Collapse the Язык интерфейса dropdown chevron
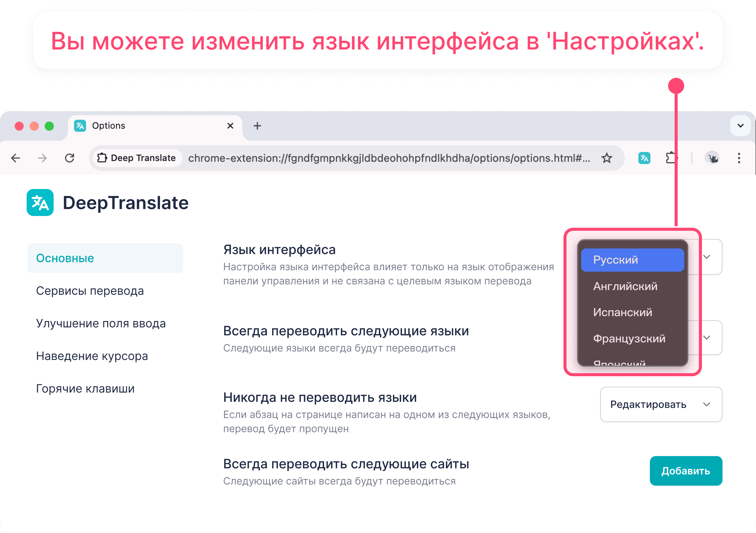This screenshot has width=756, height=533. tap(707, 257)
